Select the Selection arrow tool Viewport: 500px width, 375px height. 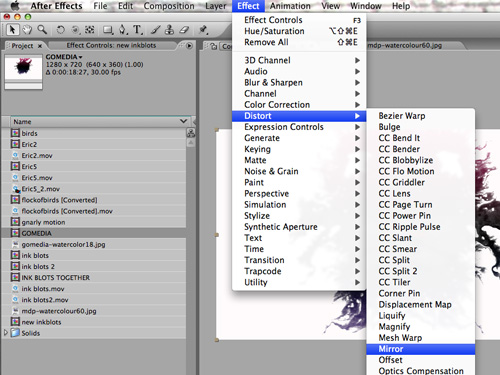[12, 30]
